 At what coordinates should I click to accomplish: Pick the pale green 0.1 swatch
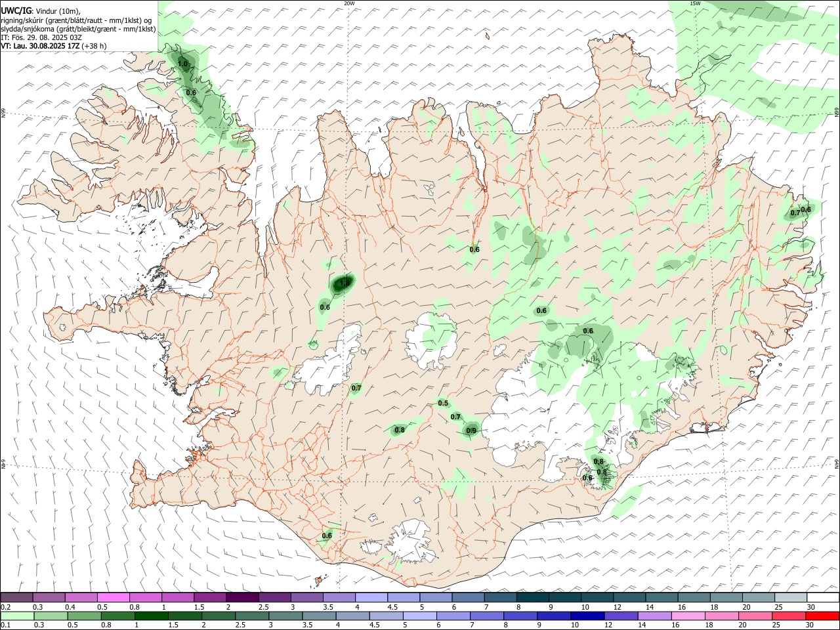point(16,616)
